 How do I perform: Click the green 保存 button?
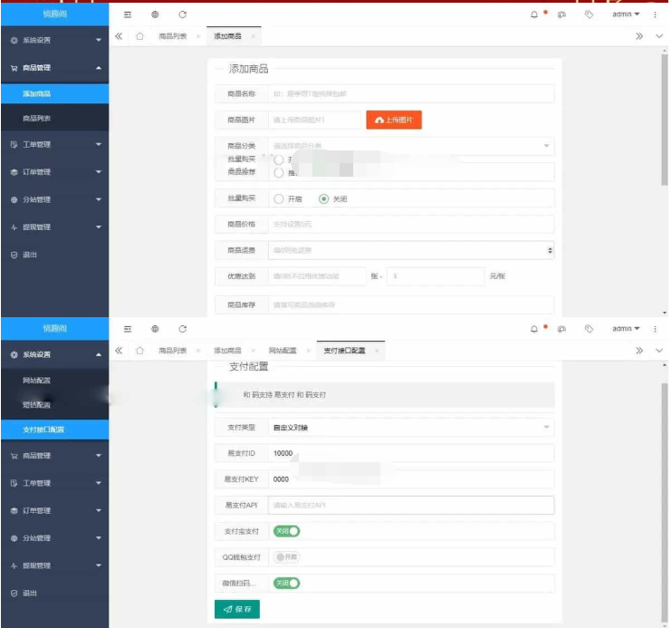click(x=237, y=609)
